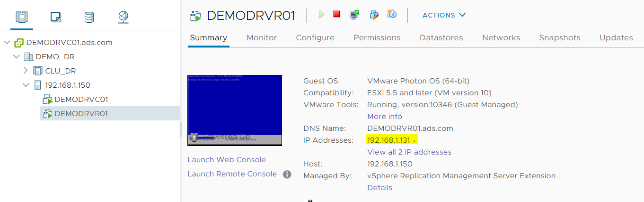Collapse the DEMODRVC01.ads.com vCenter node

[x=7, y=43]
